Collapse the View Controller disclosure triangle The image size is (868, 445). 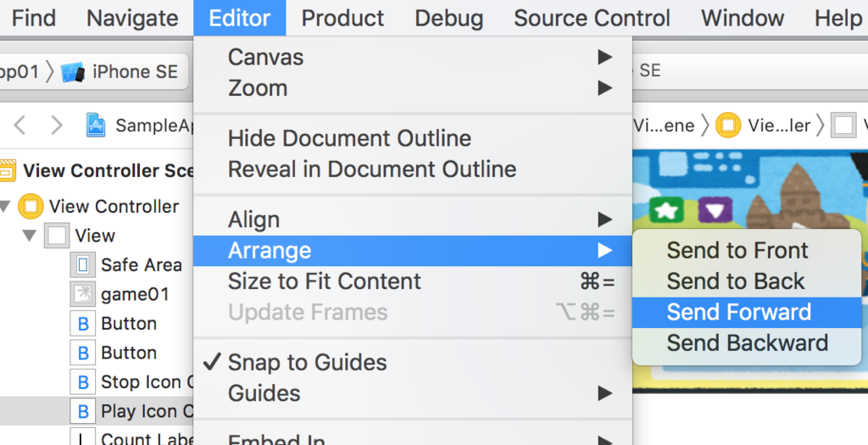click(x=7, y=206)
